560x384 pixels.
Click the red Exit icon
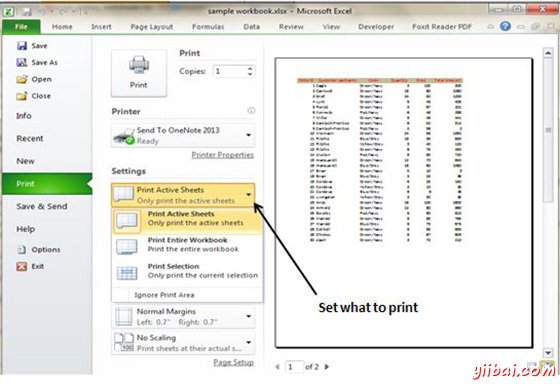(x=22, y=266)
